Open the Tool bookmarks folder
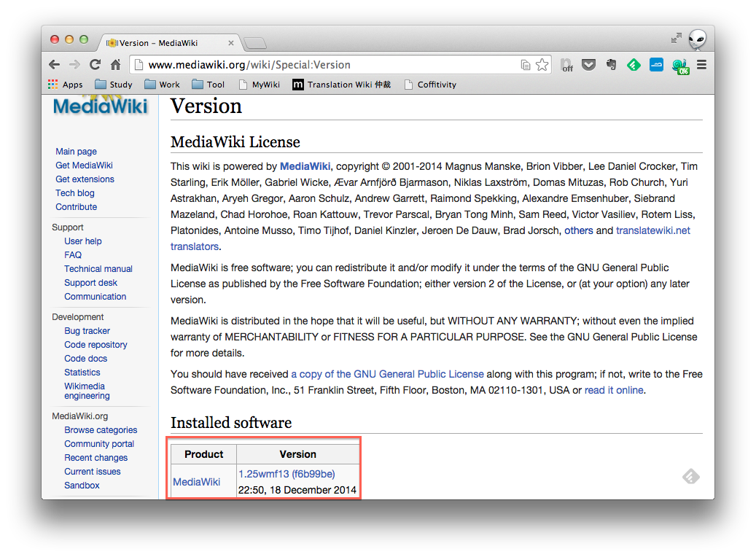Image resolution: width=756 pixels, height=557 pixels. coord(209,85)
